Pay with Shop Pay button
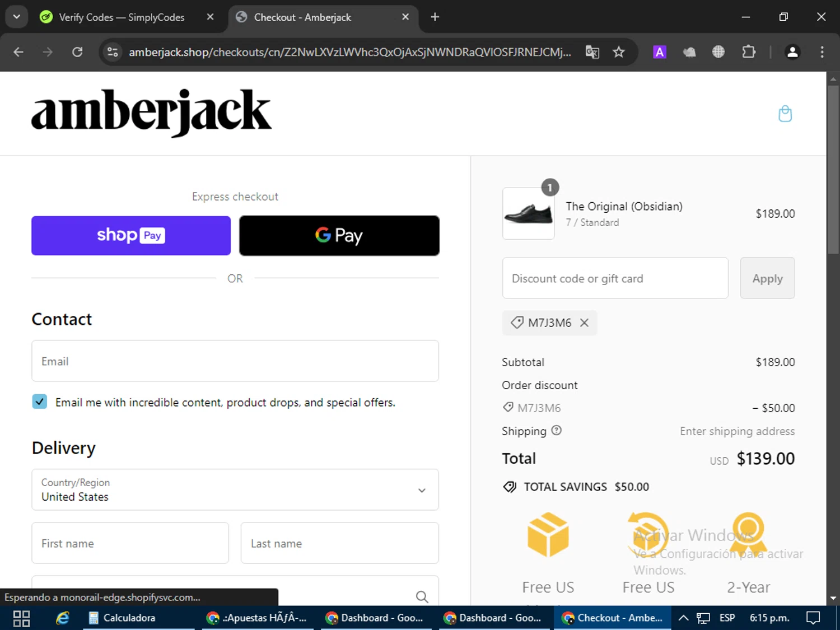 click(131, 236)
